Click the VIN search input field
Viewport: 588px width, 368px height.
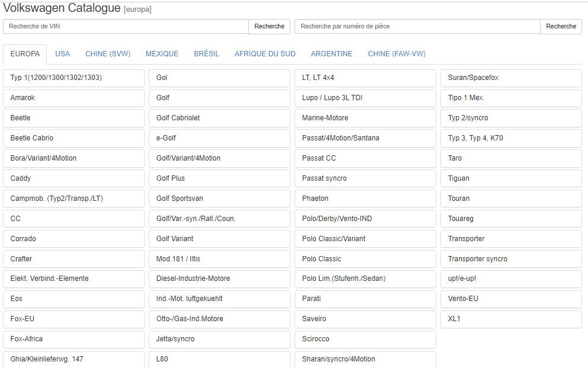tap(126, 26)
